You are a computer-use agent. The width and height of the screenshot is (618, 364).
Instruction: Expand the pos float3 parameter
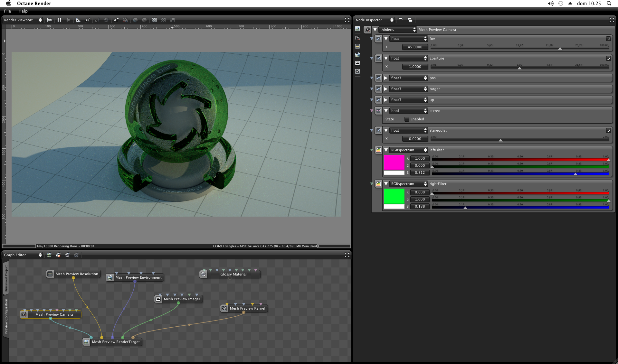point(386,78)
